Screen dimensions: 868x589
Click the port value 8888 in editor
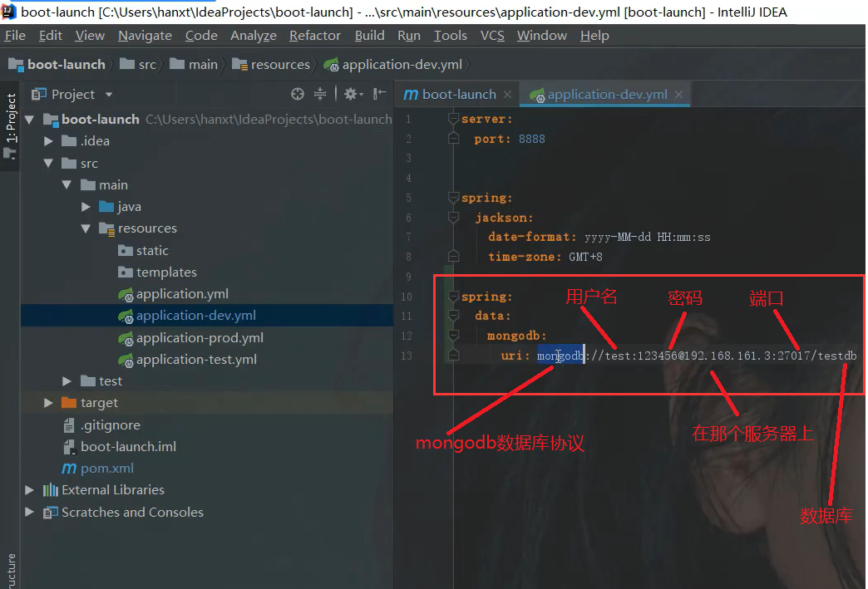pos(532,139)
